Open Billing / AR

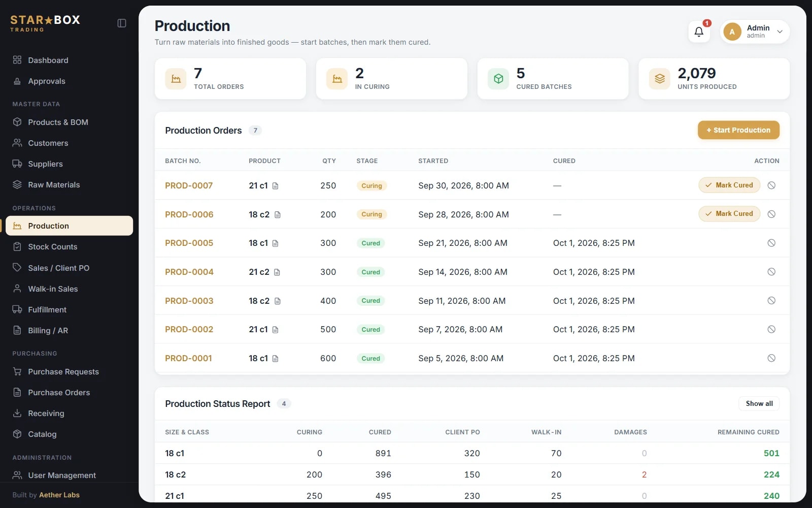coord(69,330)
